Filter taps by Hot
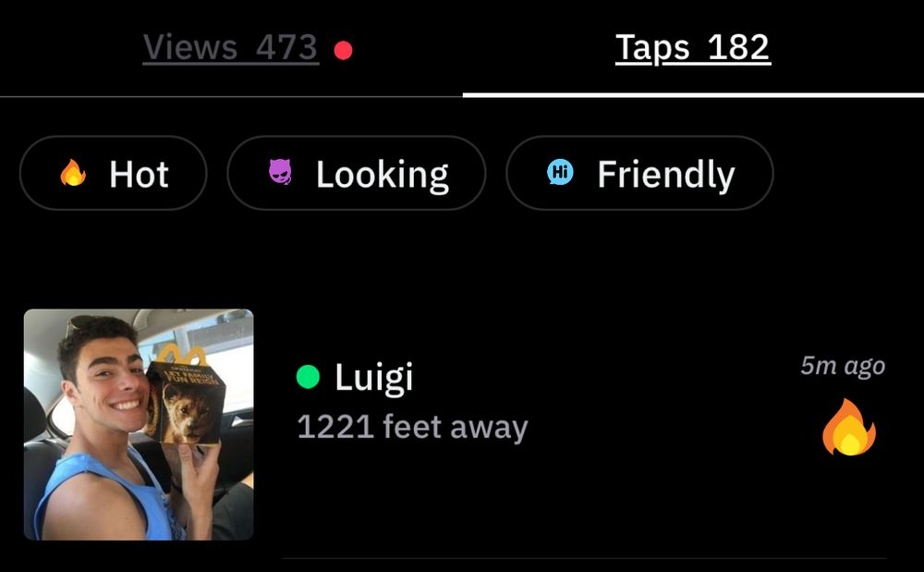Screen dimensions: 924x572 (x=113, y=173)
